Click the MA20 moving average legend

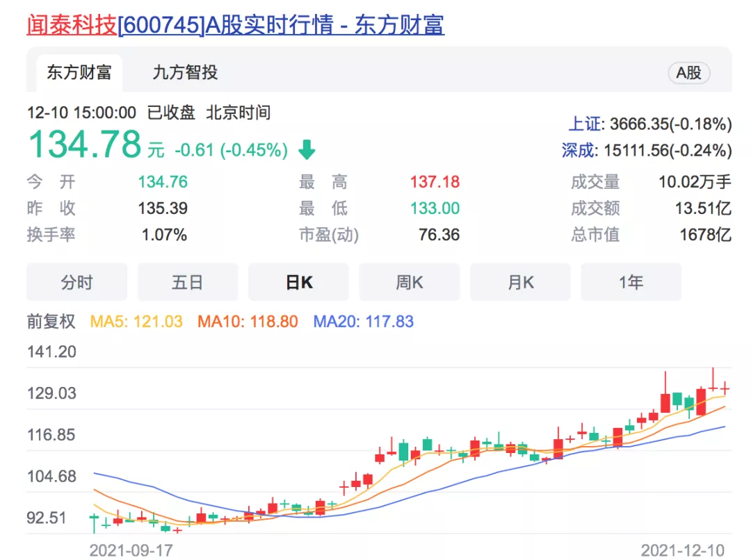click(363, 322)
